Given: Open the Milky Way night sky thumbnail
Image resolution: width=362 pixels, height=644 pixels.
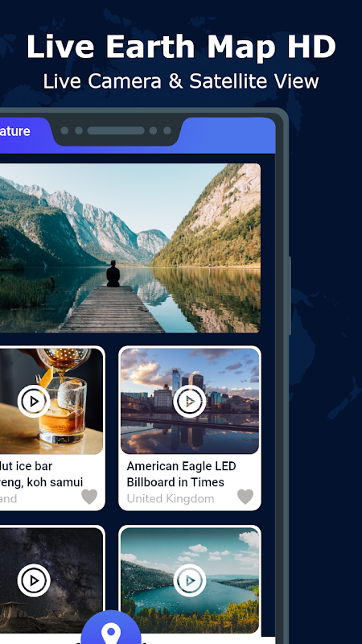Looking at the screenshot, I should (x=51, y=580).
